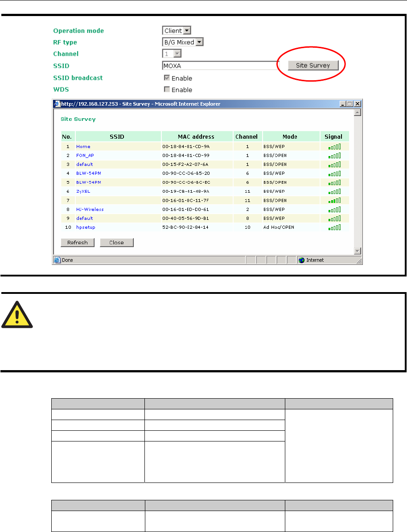Click the Signal column header

334,136
